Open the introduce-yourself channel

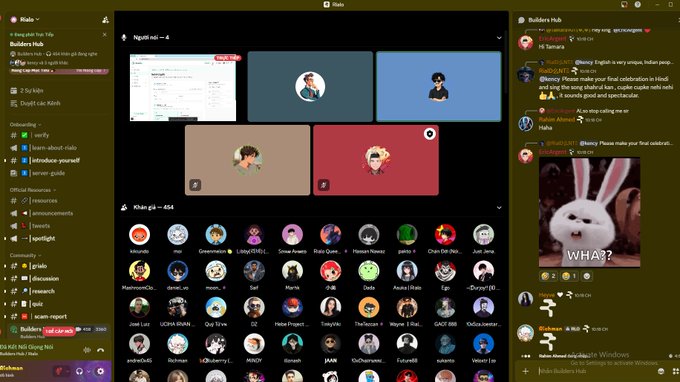pos(56,160)
